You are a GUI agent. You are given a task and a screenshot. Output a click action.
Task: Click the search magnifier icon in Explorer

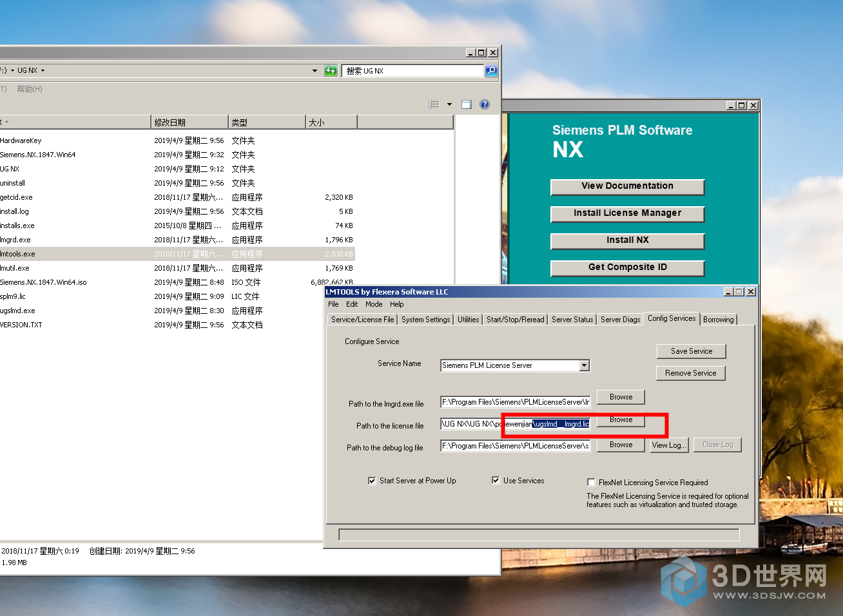pos(491,71)
